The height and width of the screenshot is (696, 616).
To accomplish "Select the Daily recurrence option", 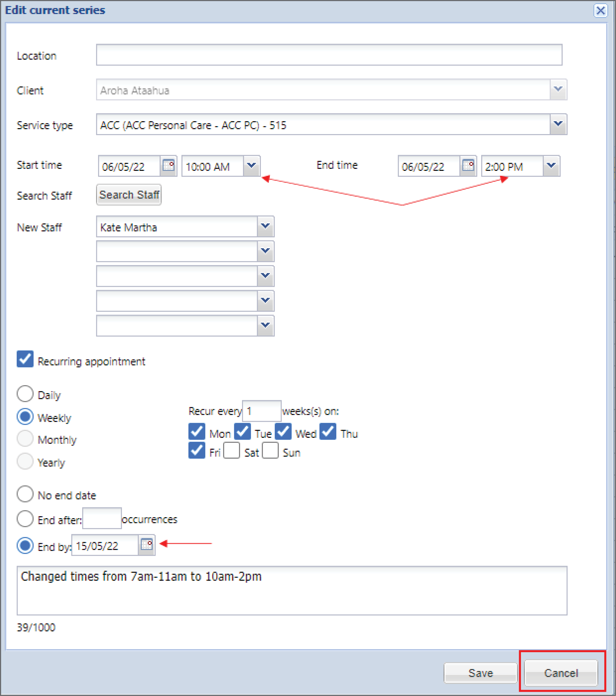I will 25,394.
